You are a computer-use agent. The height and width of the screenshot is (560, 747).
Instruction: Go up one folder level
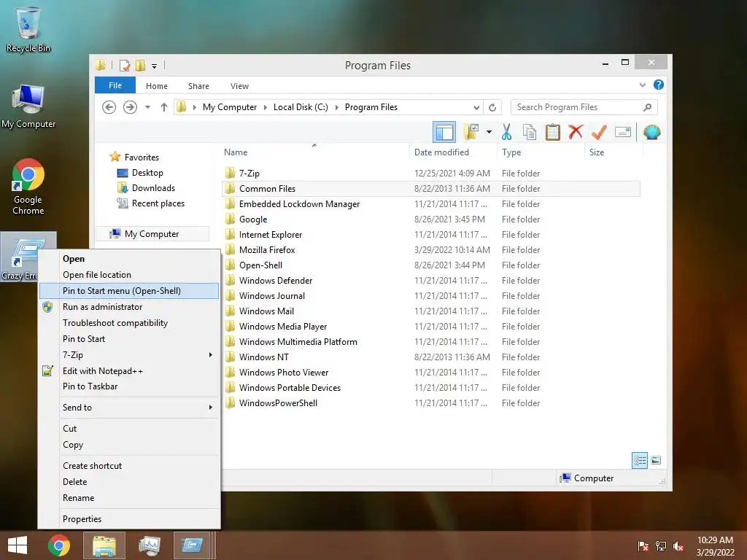click(164, 107)
